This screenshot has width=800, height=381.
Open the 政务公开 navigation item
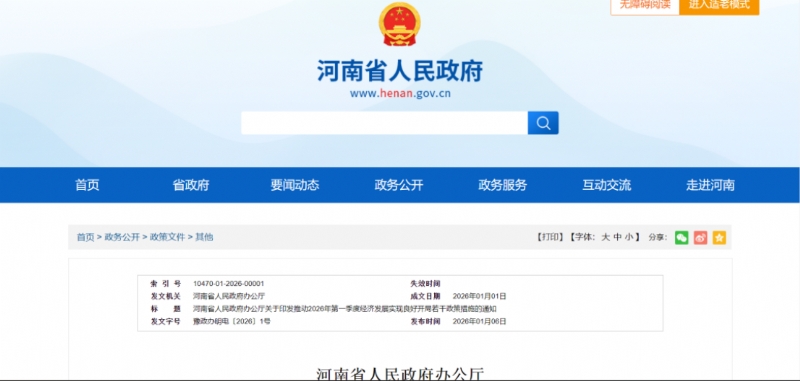coord(399,185)
